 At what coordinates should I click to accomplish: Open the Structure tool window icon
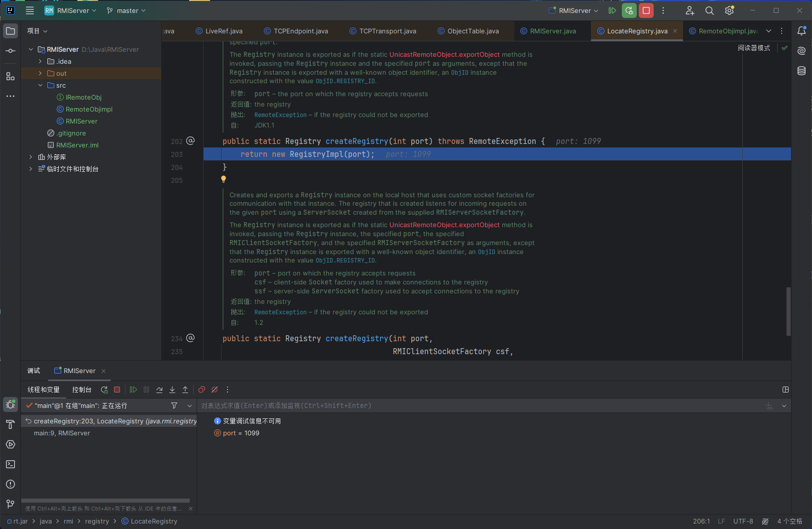(x=10, y=76)
